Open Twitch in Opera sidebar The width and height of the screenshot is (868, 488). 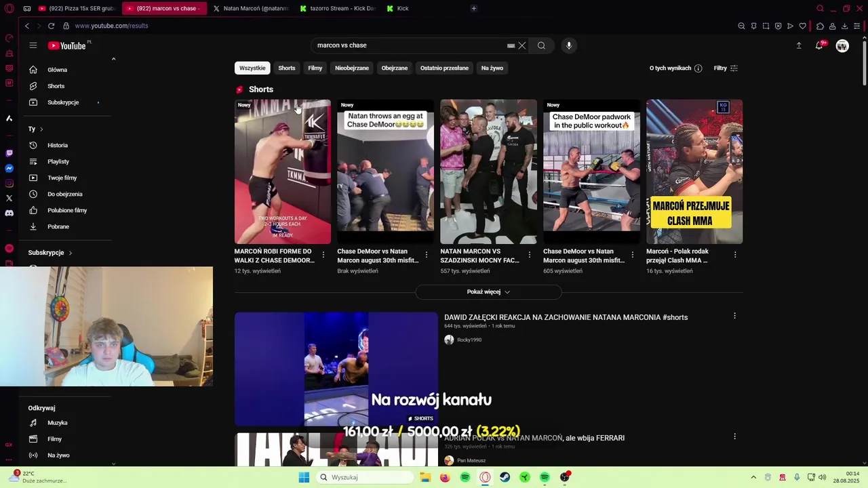point(9,153)
